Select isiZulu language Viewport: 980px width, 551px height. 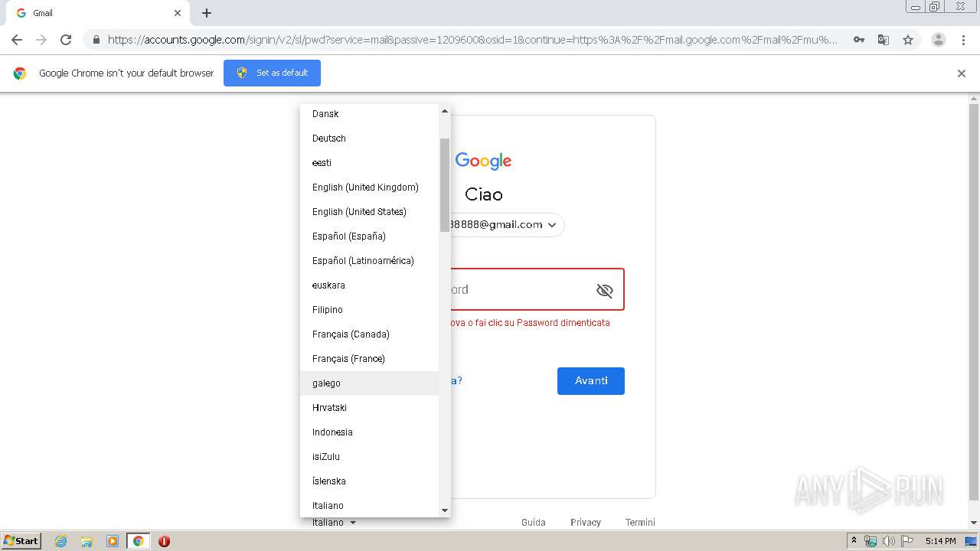(369, 457)
